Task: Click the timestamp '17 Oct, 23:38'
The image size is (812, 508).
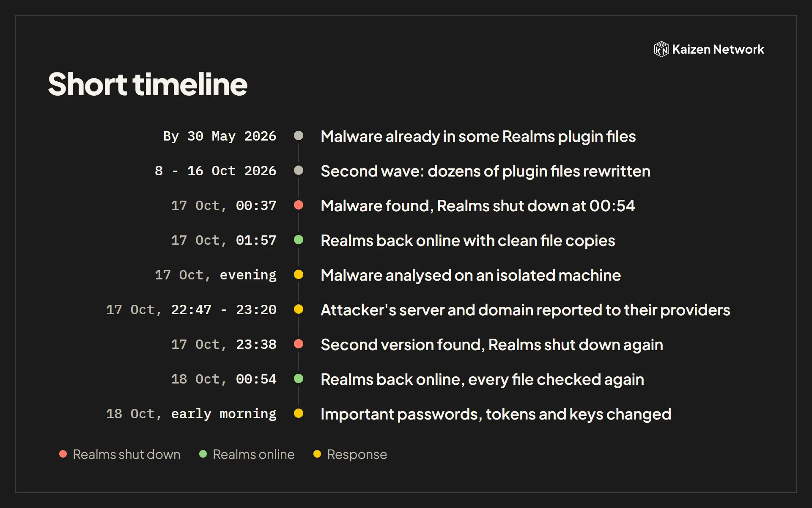Action: [x=224, y=345]
